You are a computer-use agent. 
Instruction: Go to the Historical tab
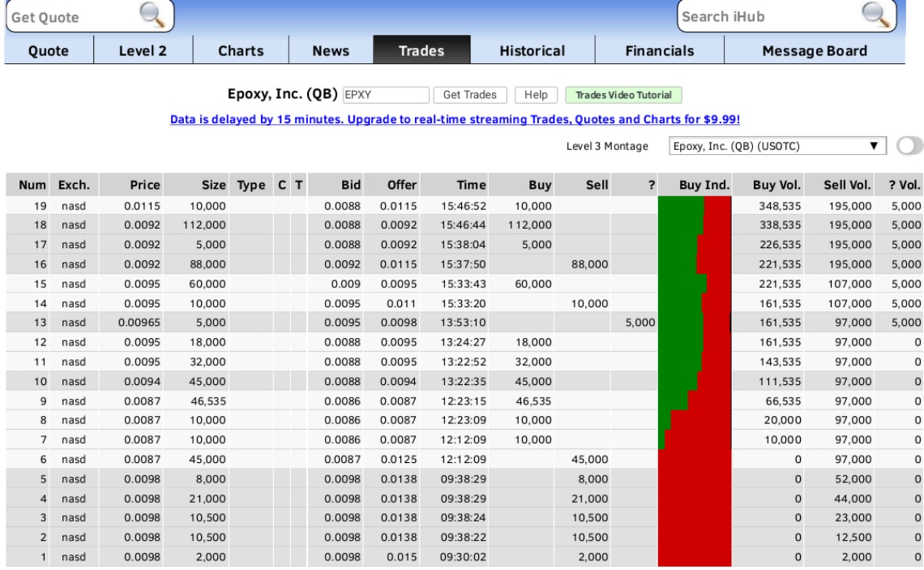point(533,51)
